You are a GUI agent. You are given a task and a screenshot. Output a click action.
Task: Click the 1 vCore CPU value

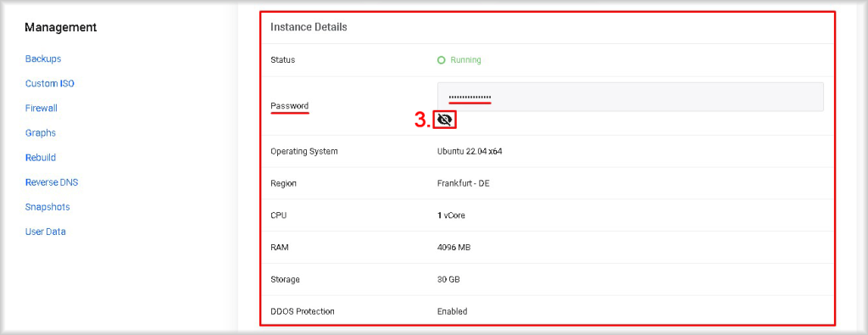tap(451, 215)
